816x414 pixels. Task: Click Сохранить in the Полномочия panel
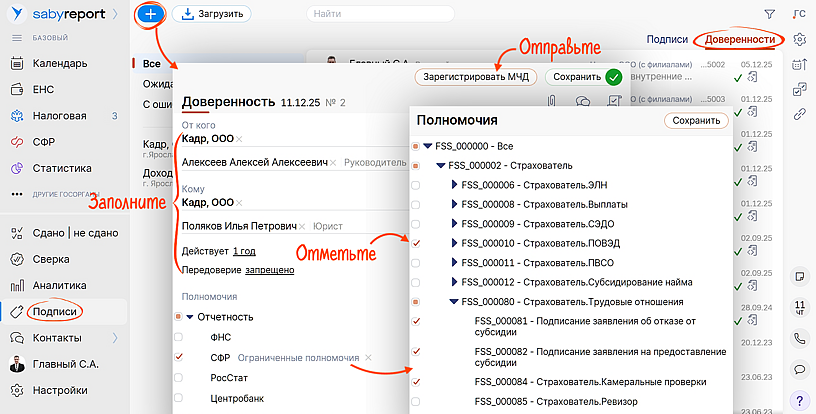click(696, 120)
